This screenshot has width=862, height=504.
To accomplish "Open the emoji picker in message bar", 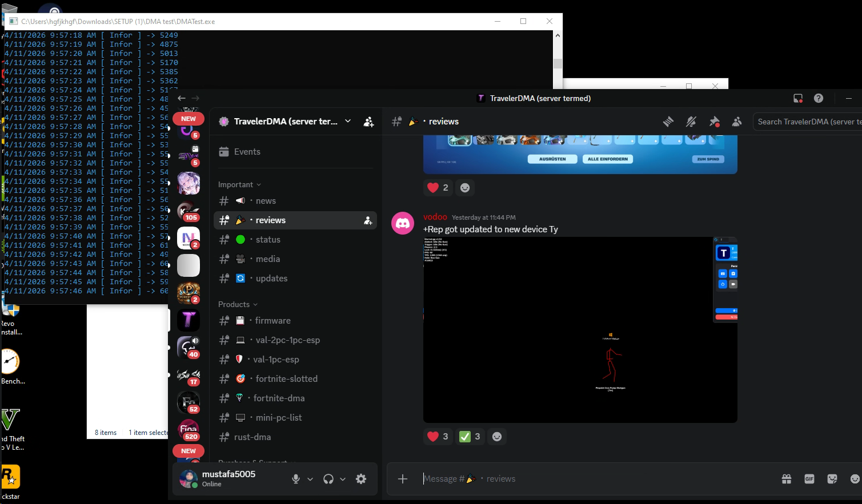I will (x=855, y=479).
